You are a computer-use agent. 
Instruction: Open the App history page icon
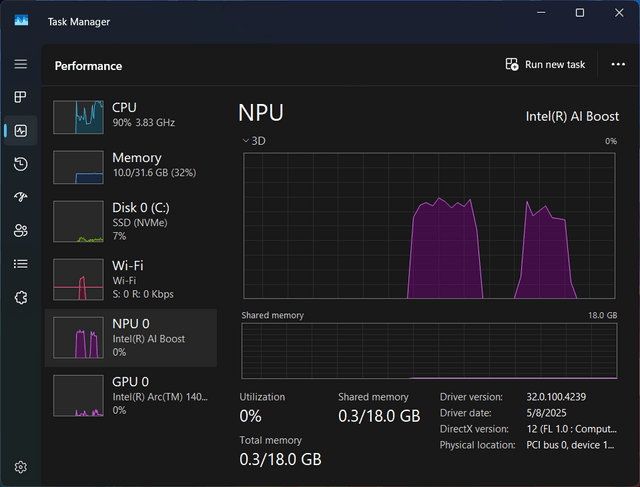point(20,164)
